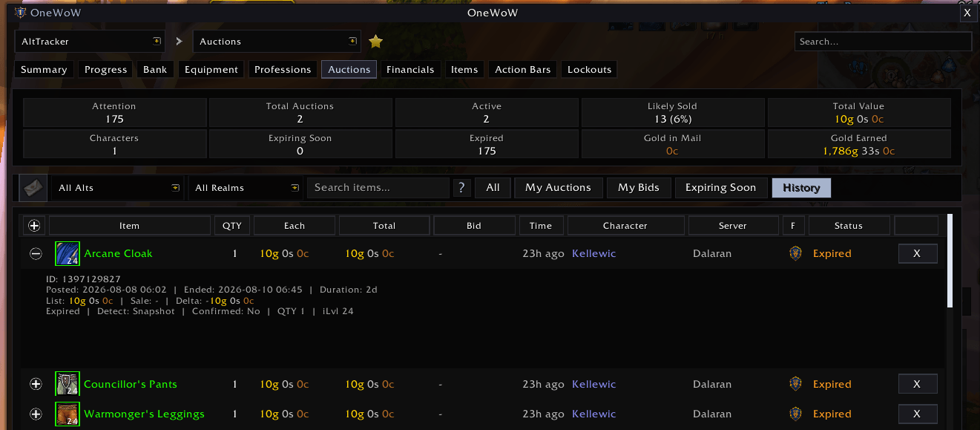Remove the Arcane Cloak history entry

pyautogui.click(x=917, y=254)
